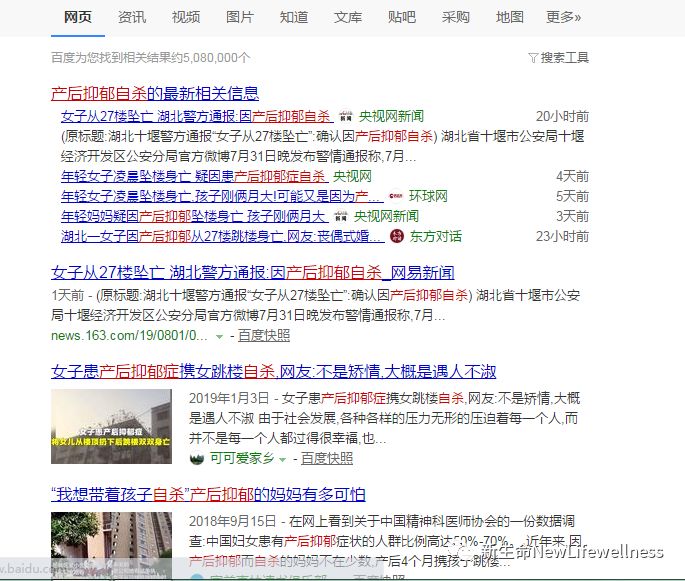Screen dimensions: 685x581
Task: Open 百度快照 for the 网易新闻 result
Action: point(264,335)
